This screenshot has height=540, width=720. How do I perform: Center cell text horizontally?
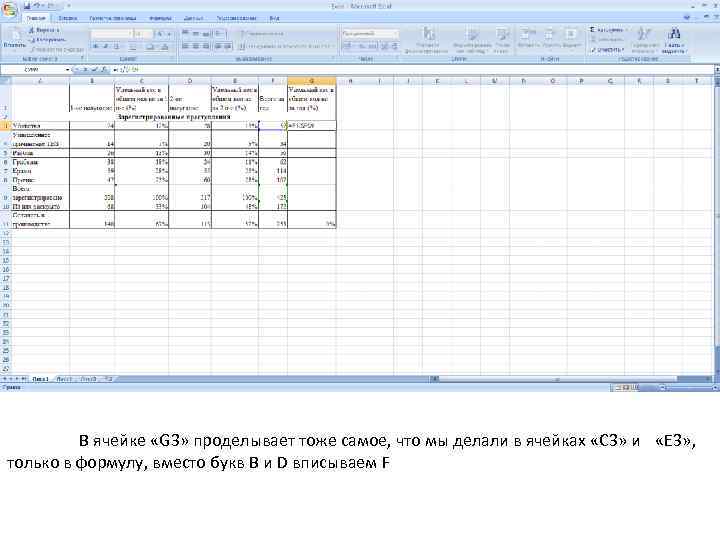pyautogui.click(x=196, y=46)
